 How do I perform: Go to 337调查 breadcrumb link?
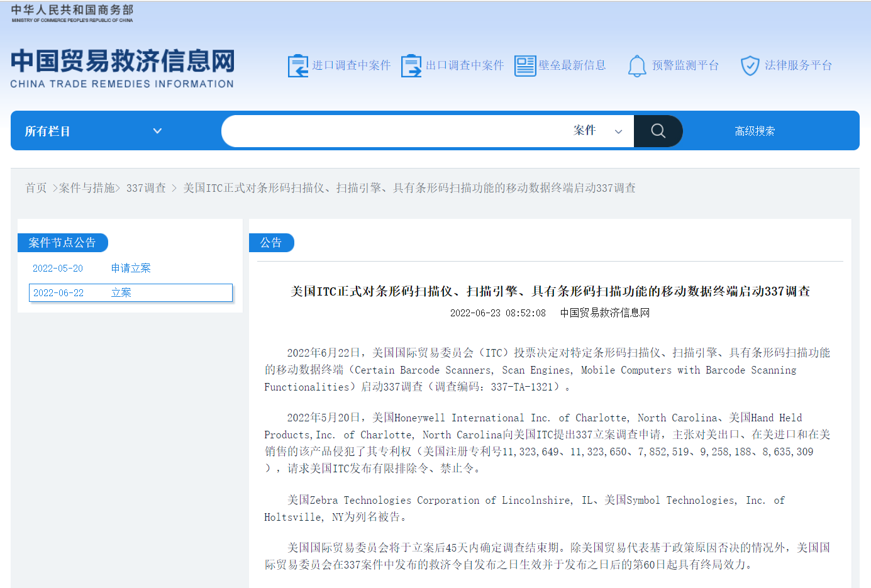(x=146, y=188)
